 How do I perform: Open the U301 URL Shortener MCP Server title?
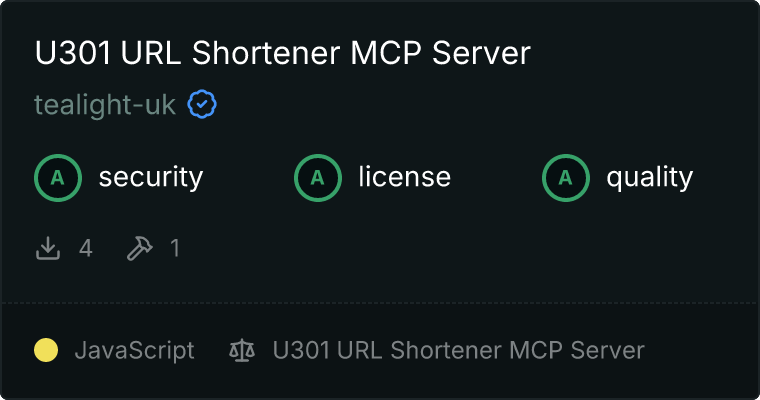[283, 52]
